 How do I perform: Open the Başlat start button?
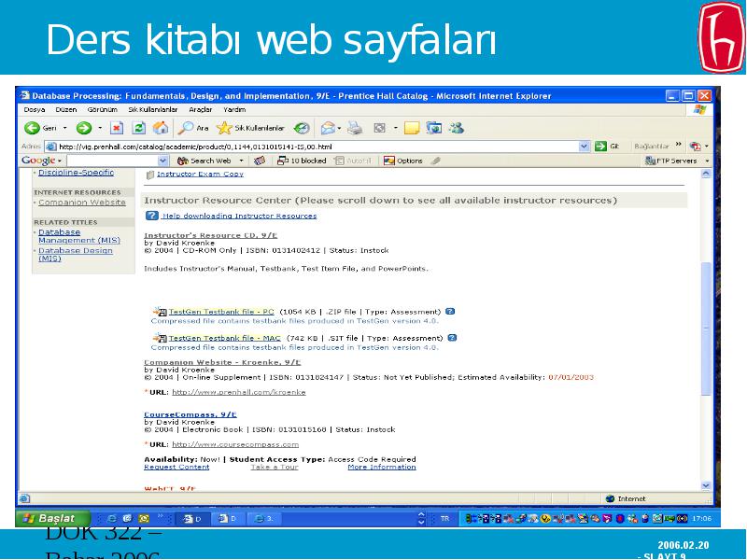click(x=52, y=518)
